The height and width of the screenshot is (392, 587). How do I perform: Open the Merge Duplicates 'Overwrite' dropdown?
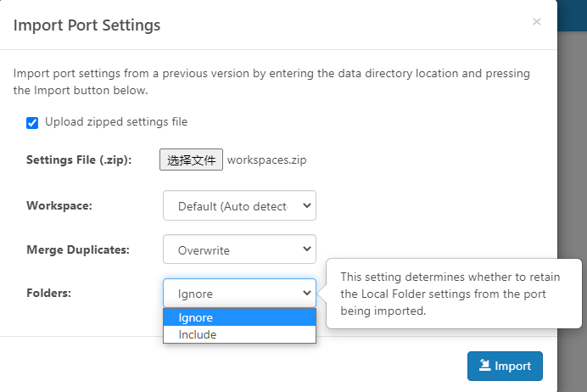click(239, 249)
